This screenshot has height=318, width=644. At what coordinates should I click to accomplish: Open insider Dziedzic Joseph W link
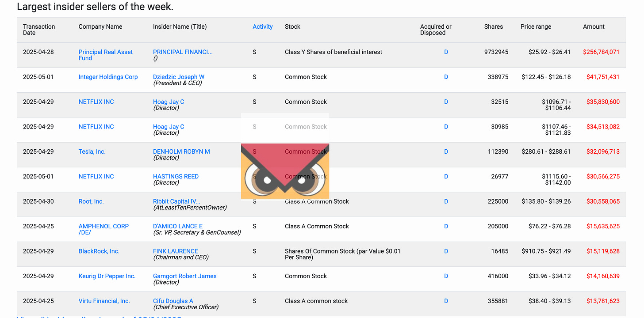pos(179,77)
